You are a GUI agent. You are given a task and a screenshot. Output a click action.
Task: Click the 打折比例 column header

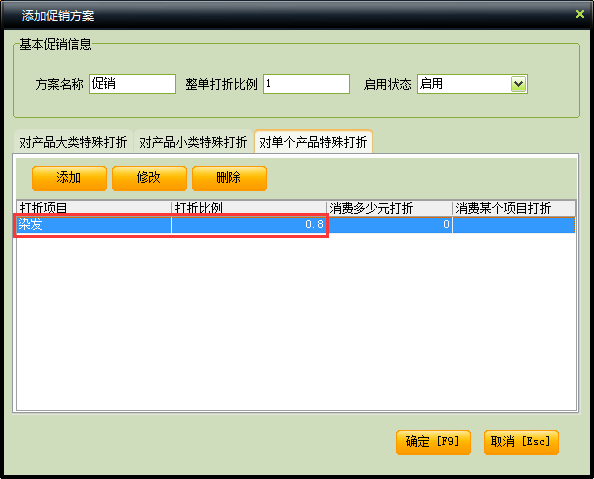pos(249,208)
